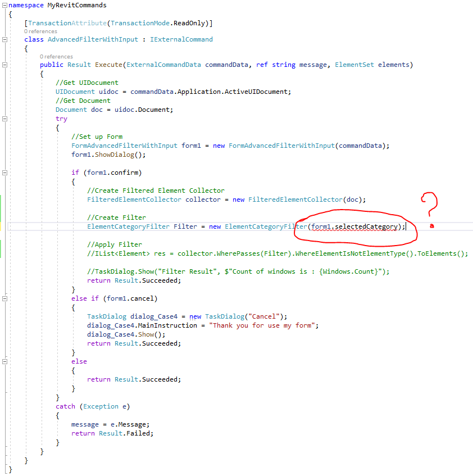Click the //Get UIDocument comment
The height and width of the screenshot is (476, 473).
pos(87,83)
